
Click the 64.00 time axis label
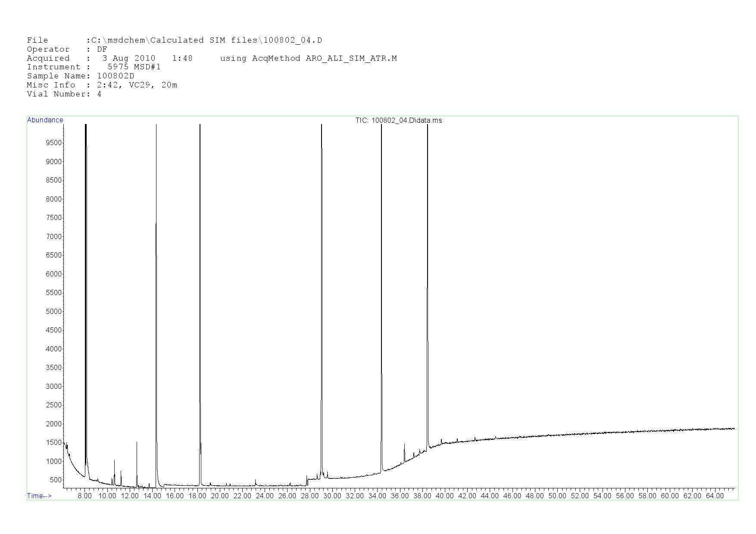[x=715, y=496]
